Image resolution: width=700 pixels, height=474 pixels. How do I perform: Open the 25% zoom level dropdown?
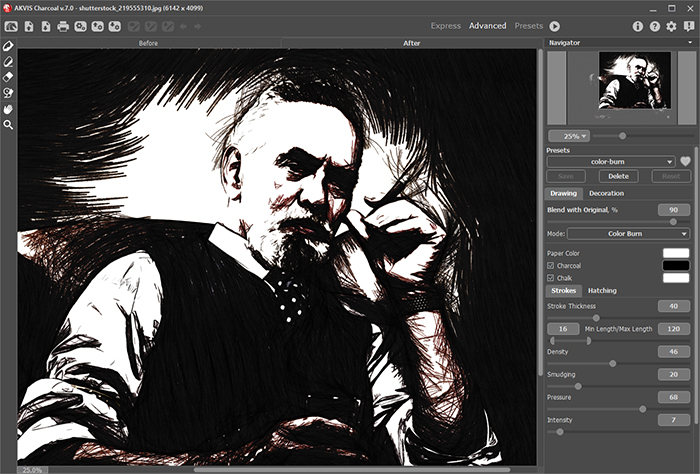[569, 135]
